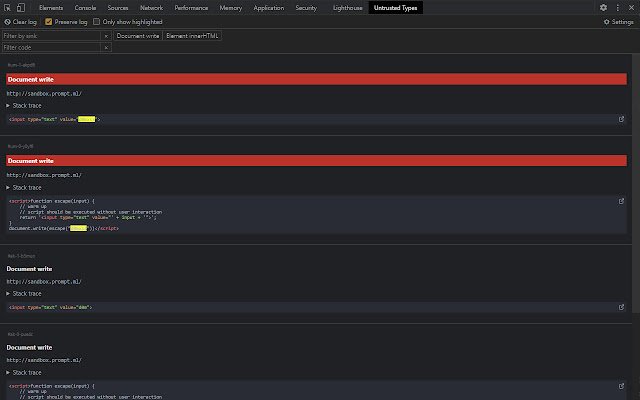The width and height of the screenshot is (640, 400).
Task: Open the Memory tab
Action: click(x=231, y=8)
